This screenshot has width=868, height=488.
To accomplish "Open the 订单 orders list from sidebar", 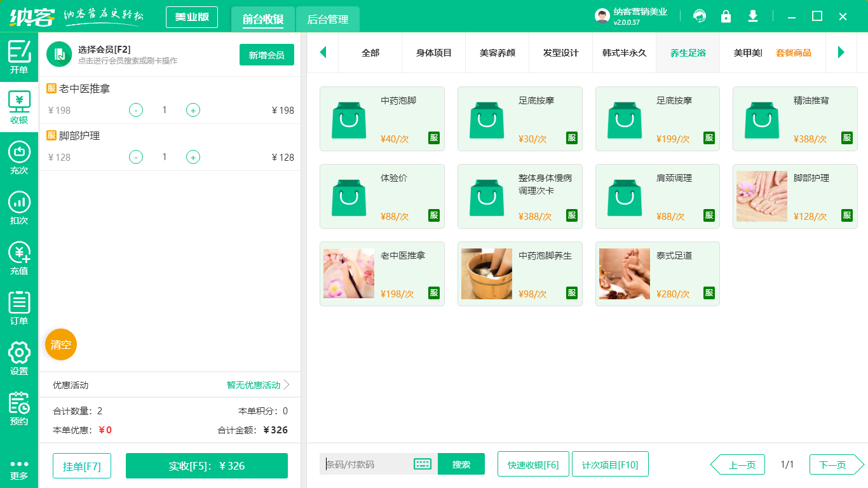I will pos(18,310).
